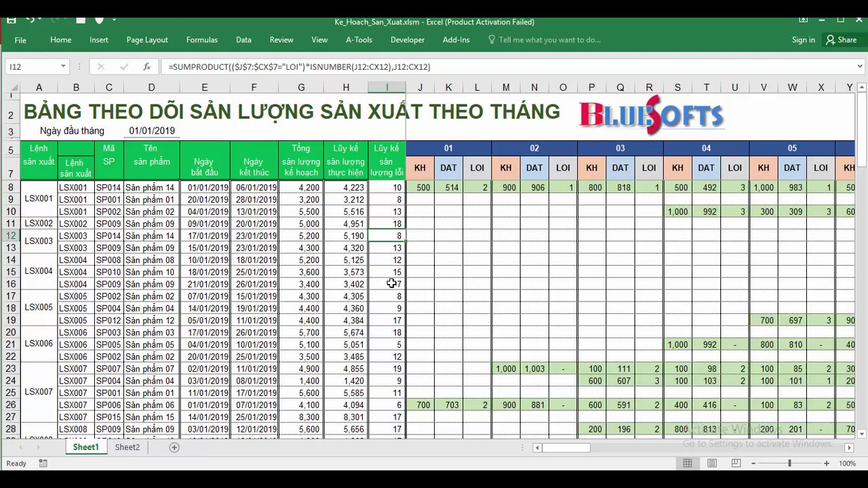The height and width of the screenshot is (488, 868).
Task: Select row header 12
Action: tap(10, 236)
